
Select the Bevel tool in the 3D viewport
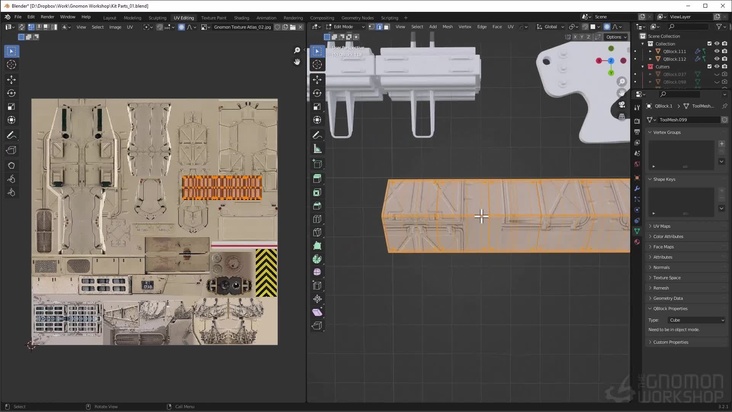[x=317, y=206]
